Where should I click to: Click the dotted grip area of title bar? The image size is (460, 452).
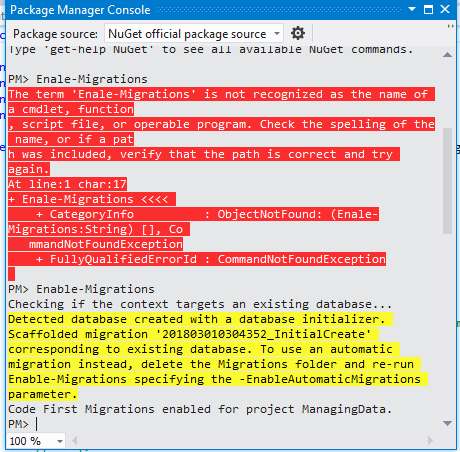tap(279, 10)
